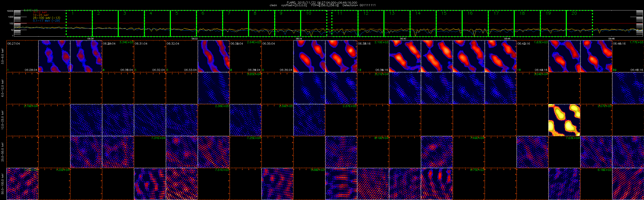This screenshot has width=644, height=200.
Task: Click interval 6 in the light curve plot
Action: pyautogui.click(x=210, y=24)
